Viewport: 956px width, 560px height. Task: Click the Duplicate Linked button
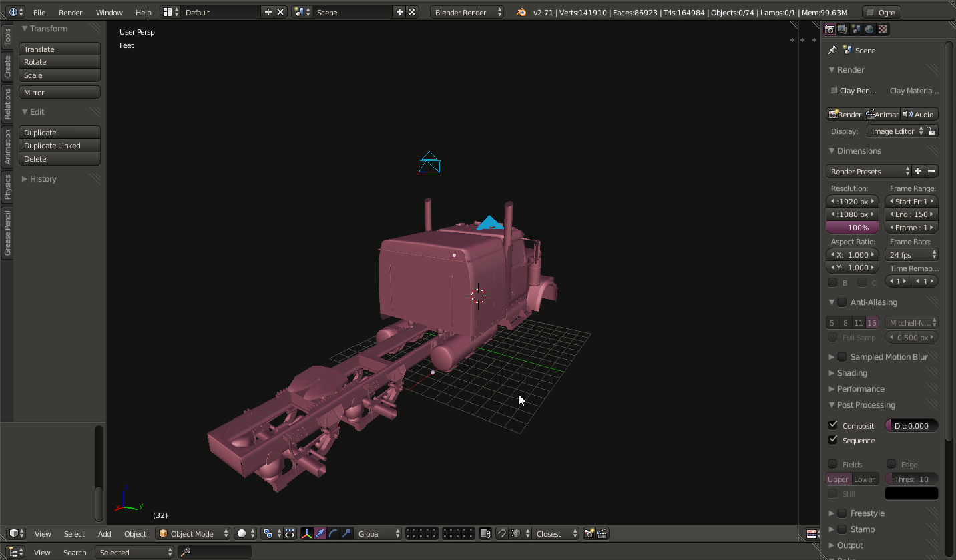click(x=60, y=146)
